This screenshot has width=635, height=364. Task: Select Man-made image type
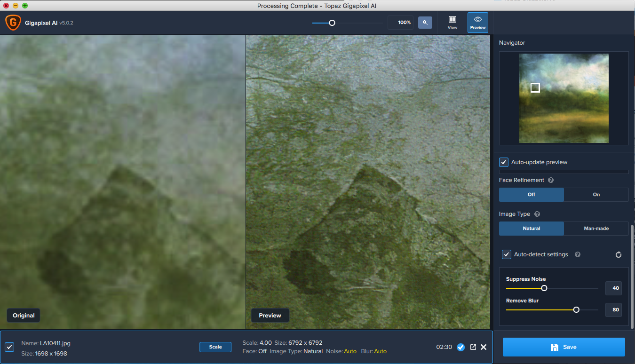(596, 228)
